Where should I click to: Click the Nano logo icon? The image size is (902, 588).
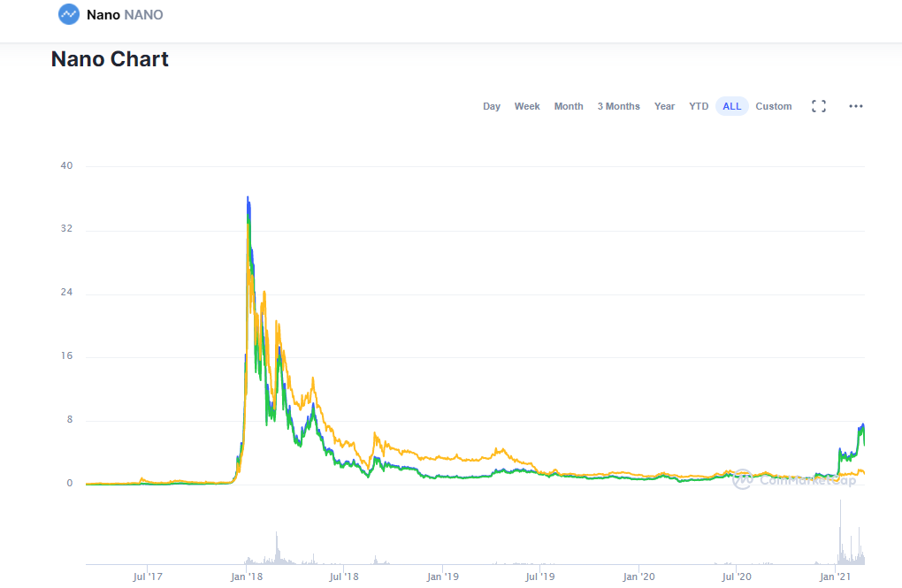point(69,14)
